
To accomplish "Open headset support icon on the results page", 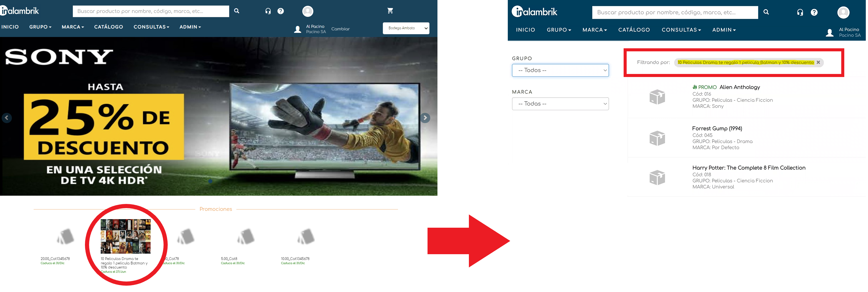I will click(800, 12).
